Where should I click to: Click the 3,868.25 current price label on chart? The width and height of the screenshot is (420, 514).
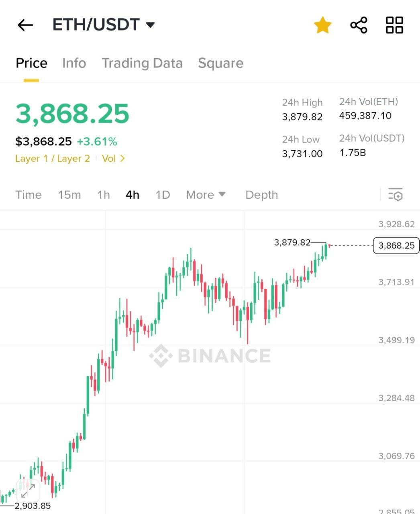pos(396,246)
